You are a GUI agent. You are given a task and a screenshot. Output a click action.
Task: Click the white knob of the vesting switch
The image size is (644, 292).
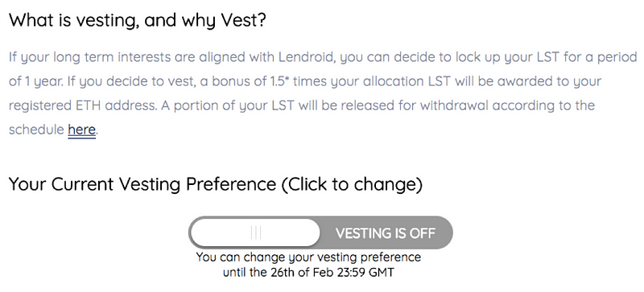pos(255,232)
